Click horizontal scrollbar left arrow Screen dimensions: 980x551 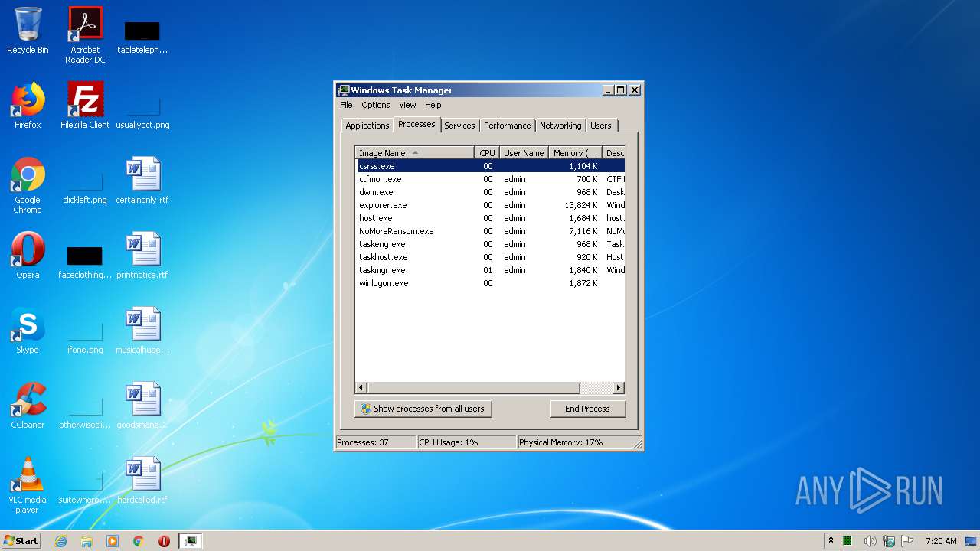[x=361, y=388]
